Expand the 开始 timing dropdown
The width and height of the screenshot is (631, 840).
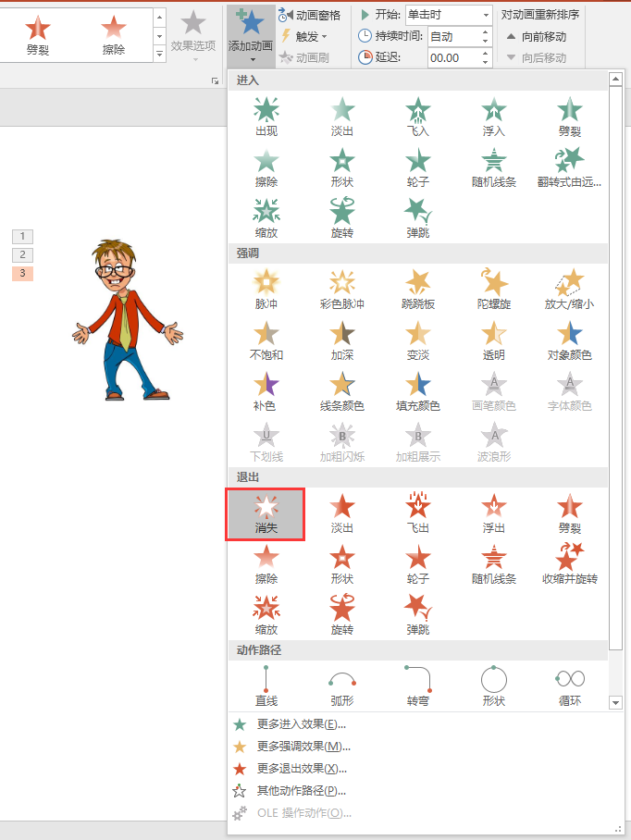[x=487, y=15]
